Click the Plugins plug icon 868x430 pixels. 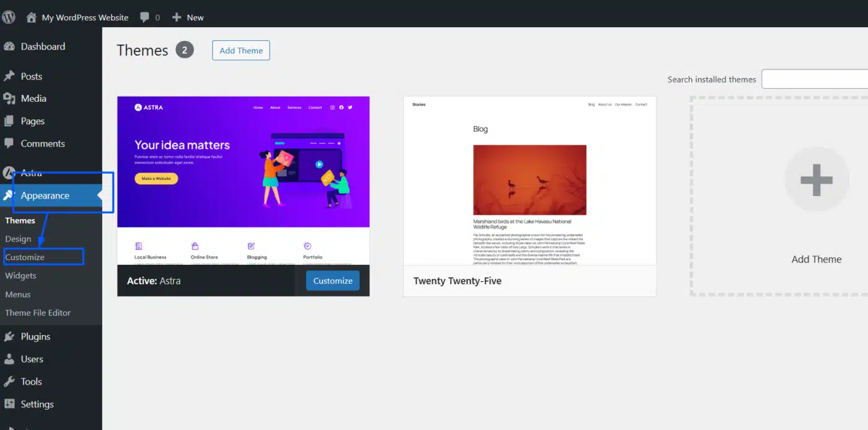coord(9,336)
